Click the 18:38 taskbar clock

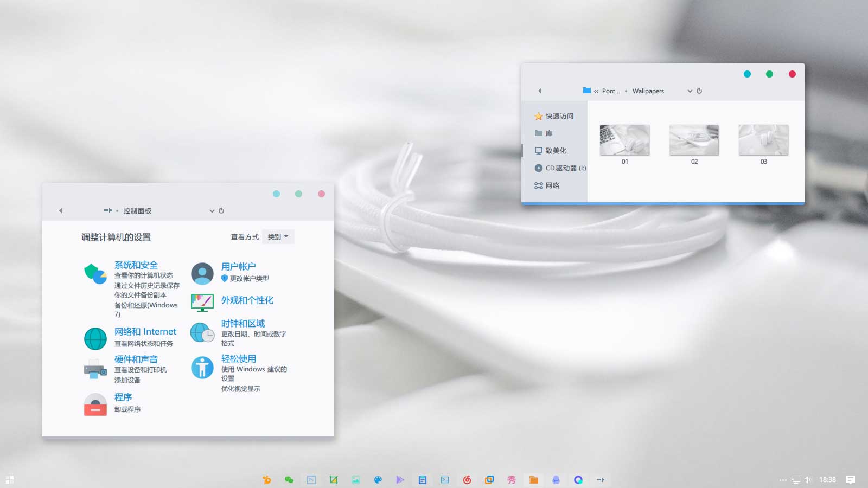[827, 480]
